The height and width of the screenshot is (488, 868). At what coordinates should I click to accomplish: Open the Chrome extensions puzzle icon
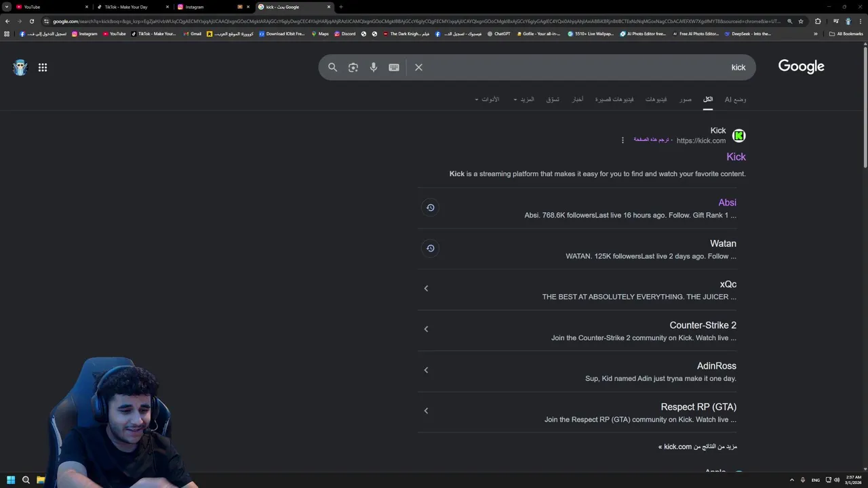(818, 21)
